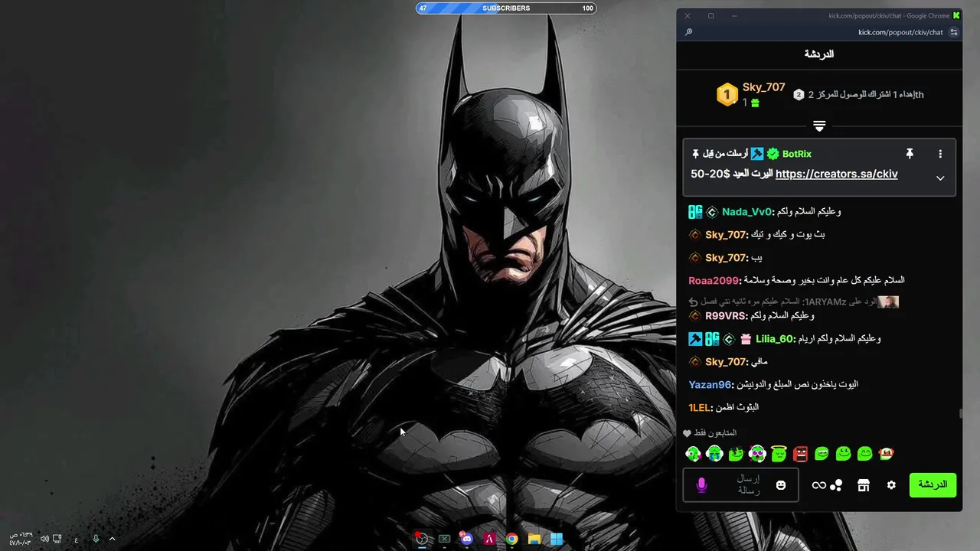
Task: Select the green emote with dark hair
Action: [736, 454]
